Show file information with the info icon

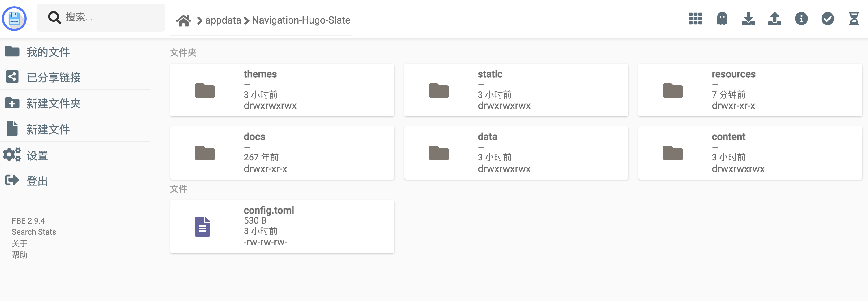click(x=801, y=19)
